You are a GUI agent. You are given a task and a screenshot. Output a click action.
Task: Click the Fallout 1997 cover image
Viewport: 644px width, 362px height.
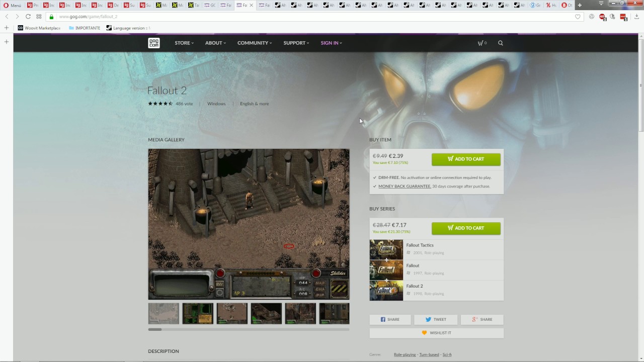(x=386, y=270)
